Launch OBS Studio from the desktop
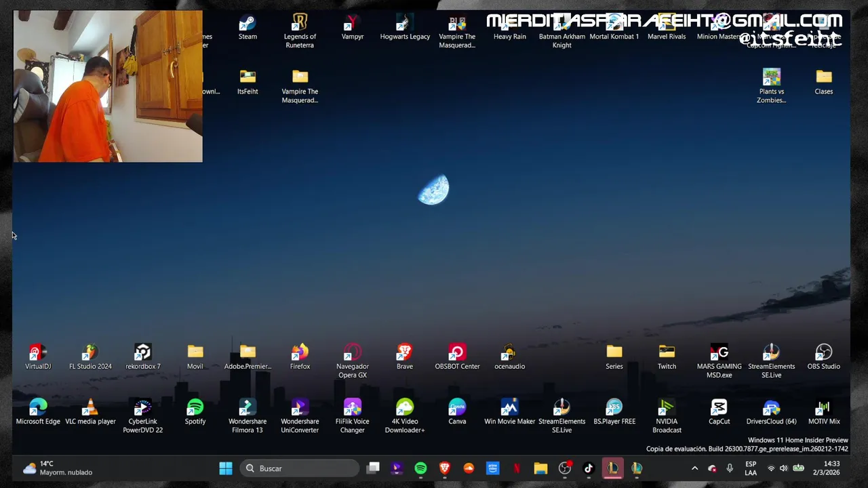Image resolution: width=868 pixels, height=488 pixels. 824,357
